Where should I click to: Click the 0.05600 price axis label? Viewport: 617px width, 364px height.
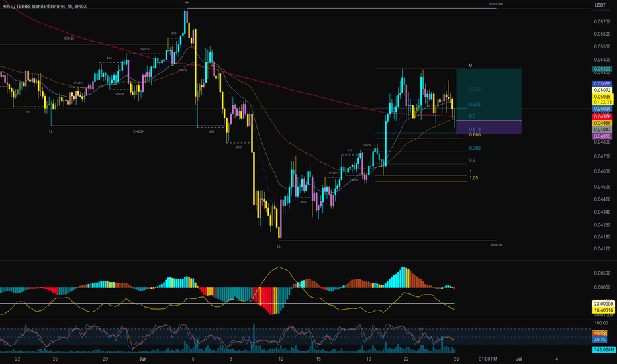click(602, 34)
